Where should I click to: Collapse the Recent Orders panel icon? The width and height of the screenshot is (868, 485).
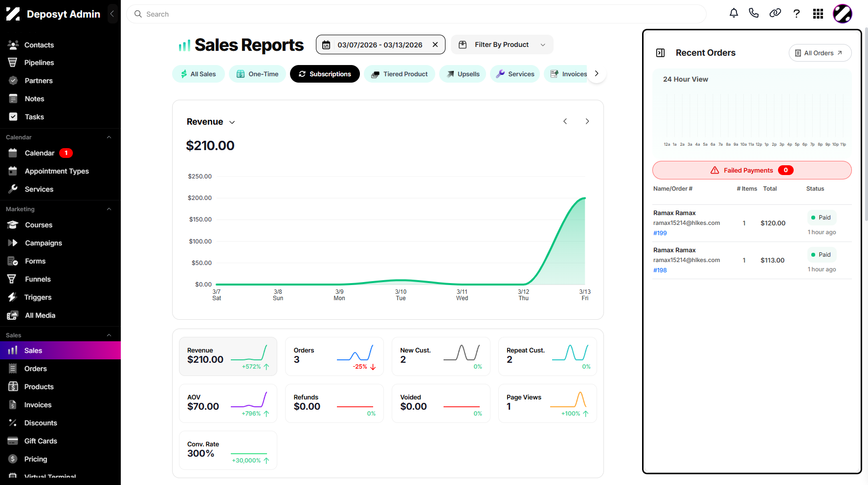pos(660,53)
